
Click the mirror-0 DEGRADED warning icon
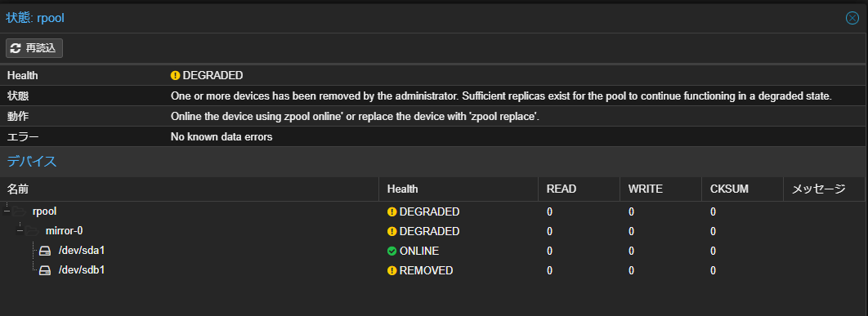click(392, 231)
